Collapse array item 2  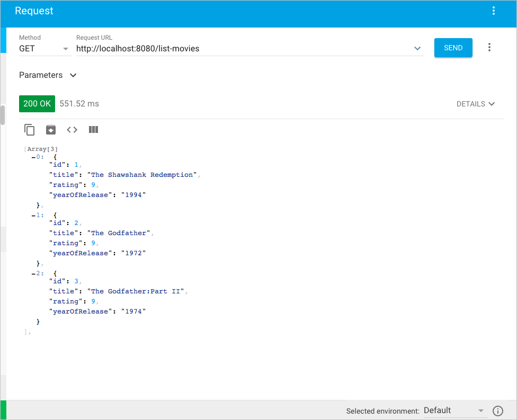(33, 274)
